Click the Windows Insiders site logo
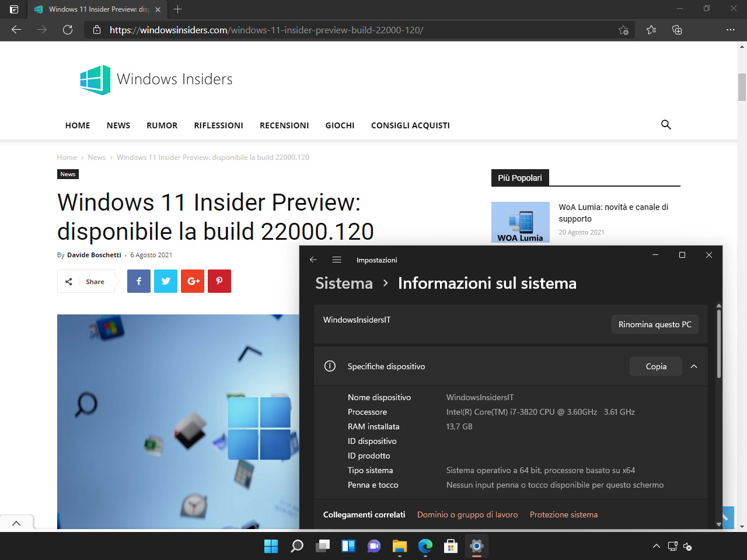Screen dimensions: 747x560 tap(156, 79)
